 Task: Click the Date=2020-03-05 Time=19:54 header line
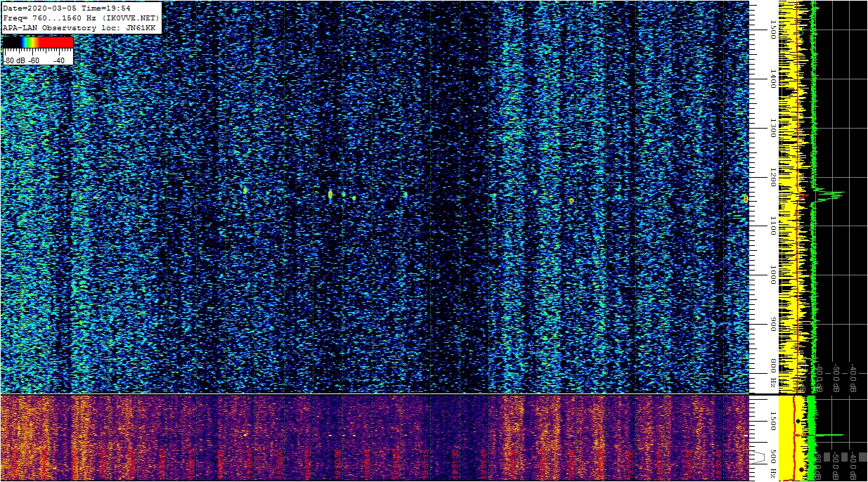click(67, 8)
